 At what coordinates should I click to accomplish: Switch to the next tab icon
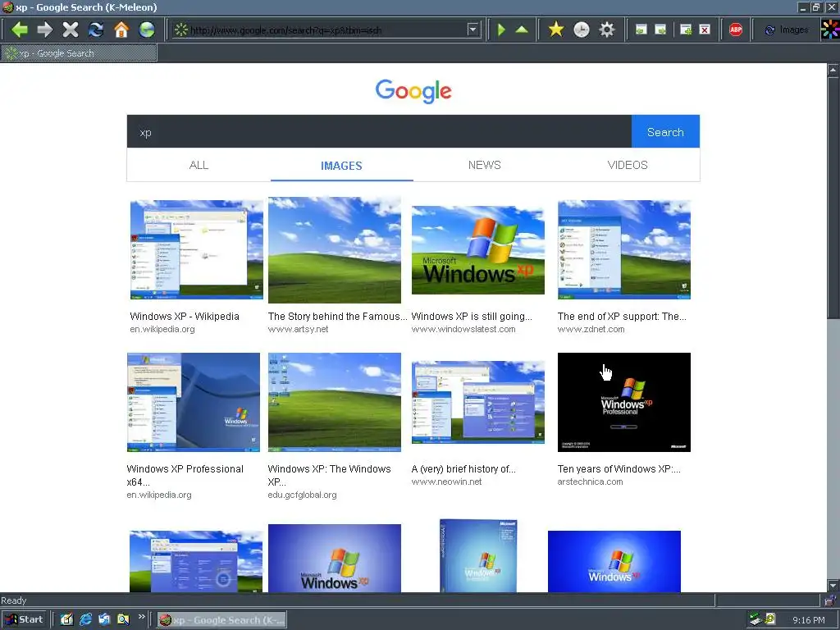point(660,30)
